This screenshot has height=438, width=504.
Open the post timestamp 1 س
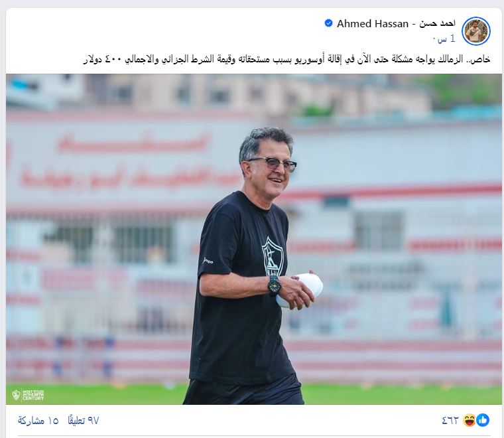coord(447,39)
